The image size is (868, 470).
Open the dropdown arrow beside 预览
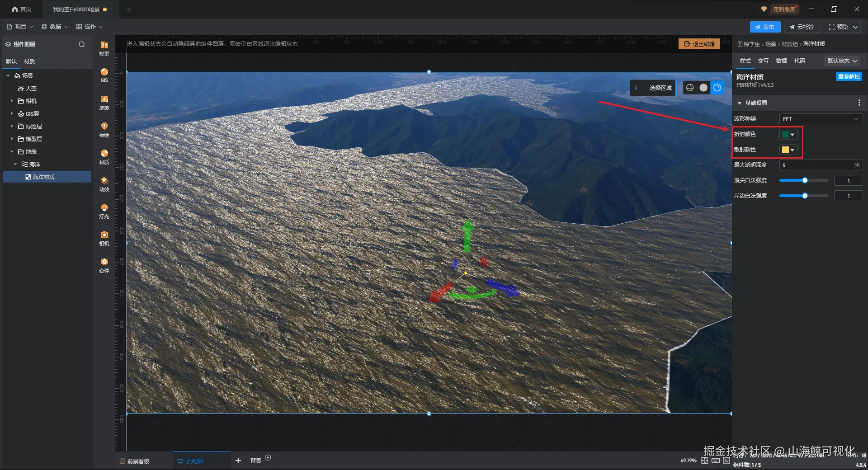[x=855, y=27]
